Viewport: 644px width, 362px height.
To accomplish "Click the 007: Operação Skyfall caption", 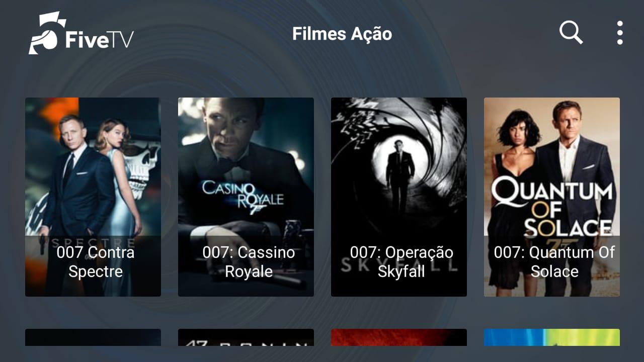I will [x=401, y=262].
